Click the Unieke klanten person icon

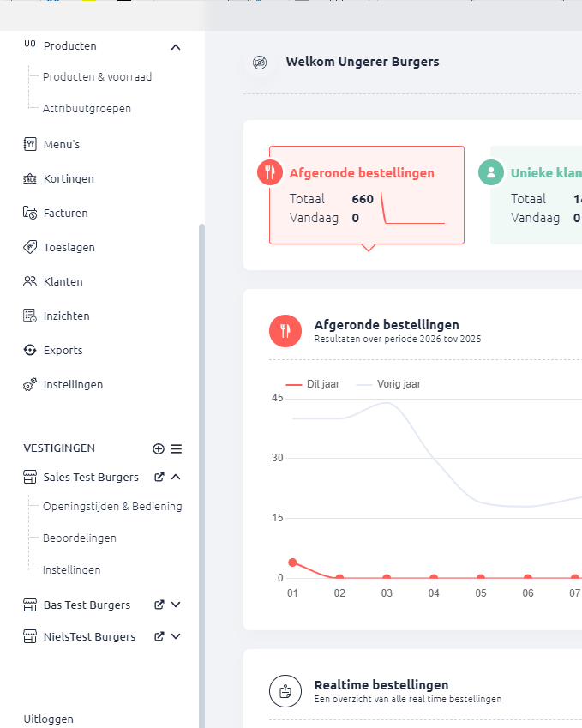pos(490,172)
